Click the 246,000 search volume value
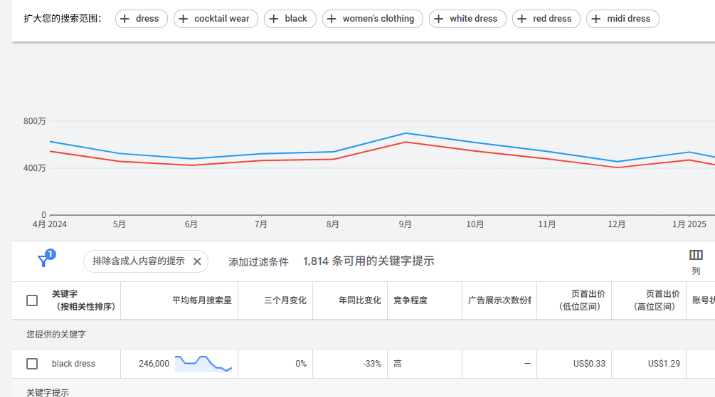 coord(154,364)
